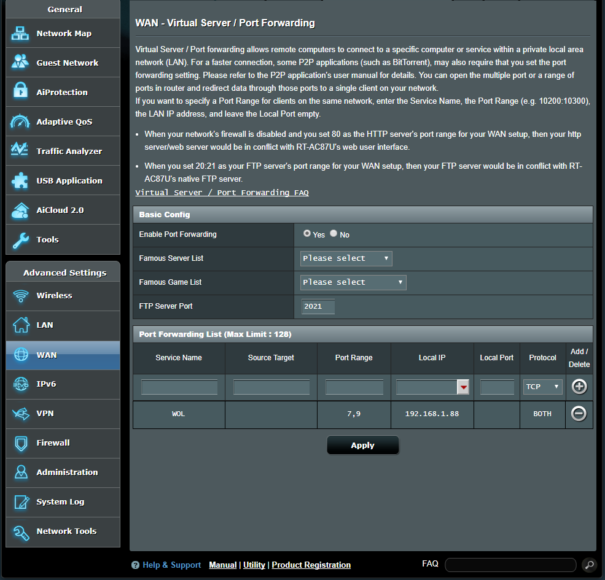Click the AiProtection padlock icon

(20, 91)
